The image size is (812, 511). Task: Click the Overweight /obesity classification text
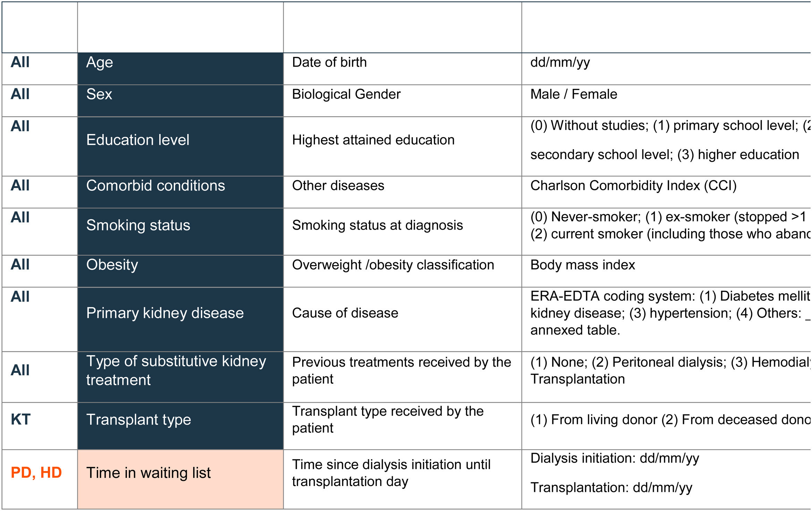[x=393, y=265]
